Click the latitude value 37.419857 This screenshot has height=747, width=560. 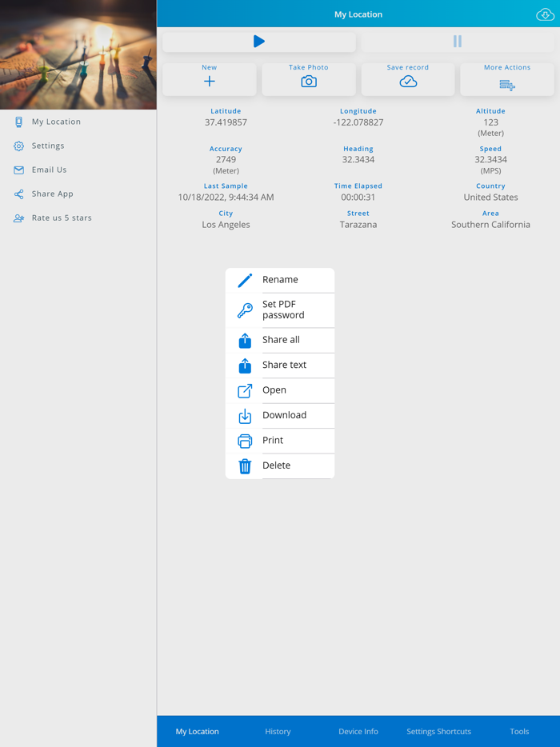tap(226, 122)
